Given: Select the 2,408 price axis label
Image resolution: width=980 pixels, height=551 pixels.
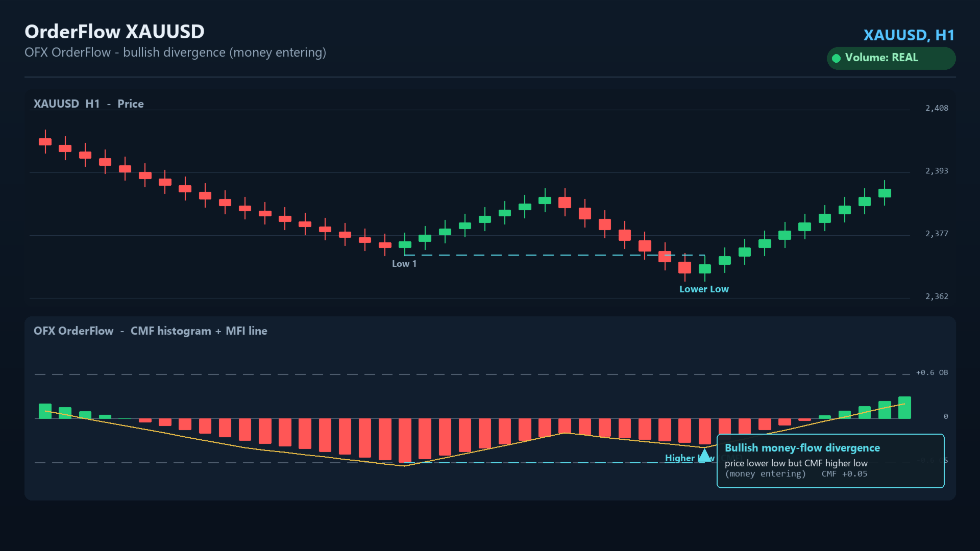Looking at the screenshot, I should tap(937, 108).
